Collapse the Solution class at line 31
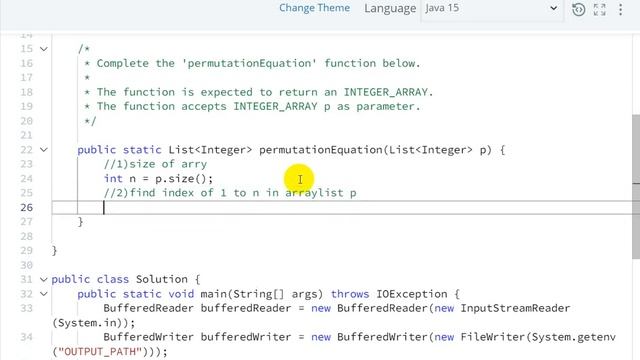 (44, 280)
